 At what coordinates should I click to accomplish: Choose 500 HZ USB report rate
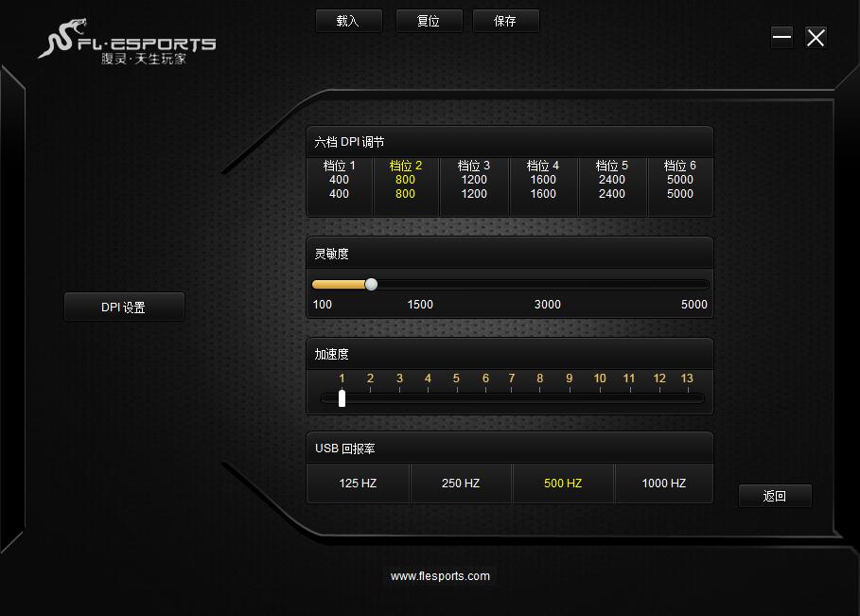563,484
